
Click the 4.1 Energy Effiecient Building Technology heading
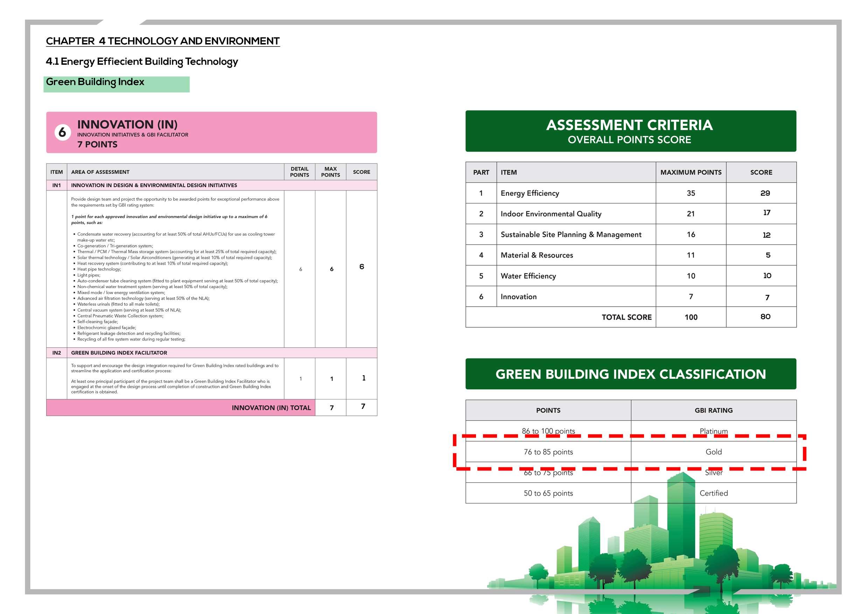point(142,61)
